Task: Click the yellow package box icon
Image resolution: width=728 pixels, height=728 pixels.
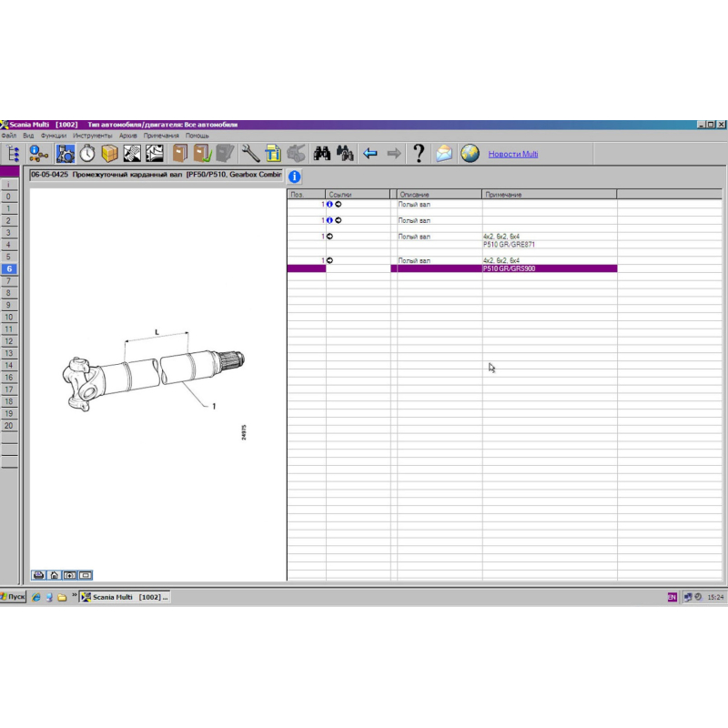Action: [110, 153]
